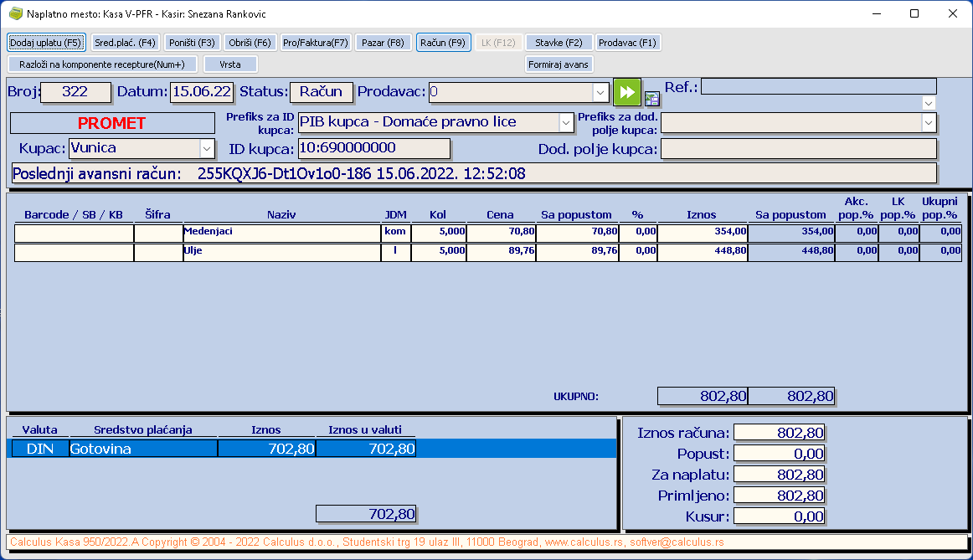Viewport: 973px width, 560px height.
Task: Click the ID kupca field with 10:690000000
Action: pyautogui.click(x=374, y=148)
